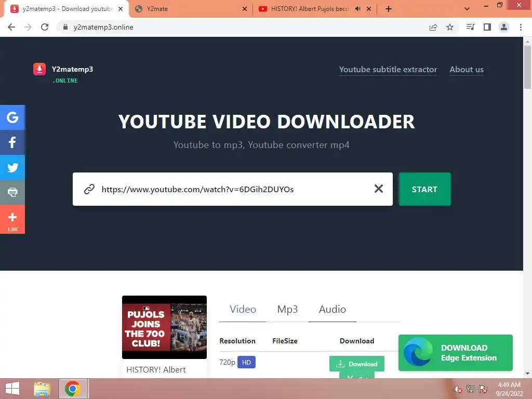The image size is (532, 399).
Task: Close the Y2mate tab
Action: tap(245, 9)
